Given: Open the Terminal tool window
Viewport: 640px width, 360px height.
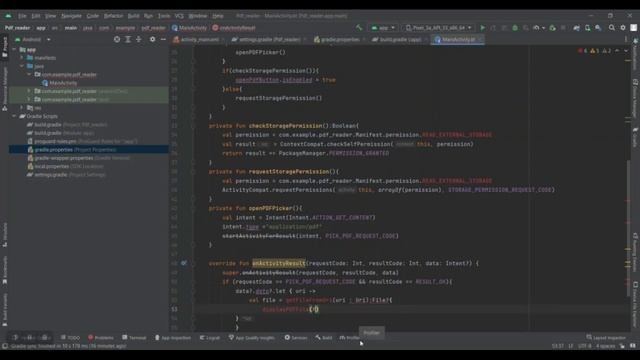Looking at the screenshot, I should pos(134,338).
